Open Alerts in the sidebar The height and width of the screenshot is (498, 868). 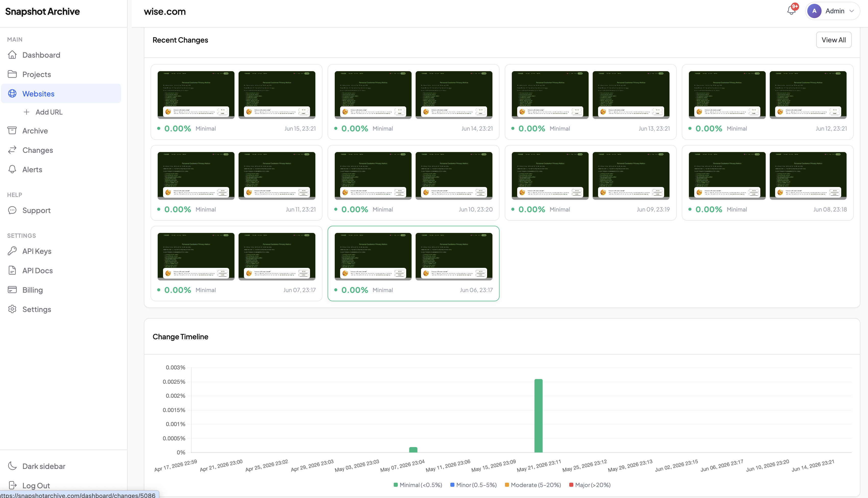(61, 169)
